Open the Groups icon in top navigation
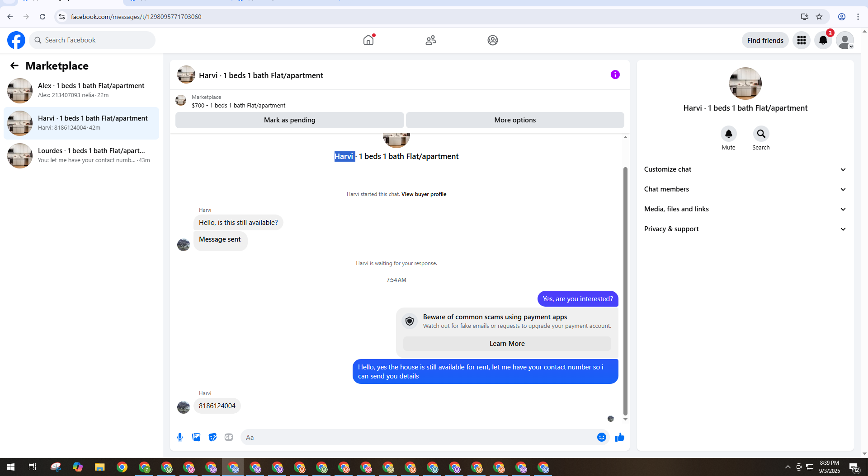The width and height of the screenshot is (868, 476). [493, 40]
